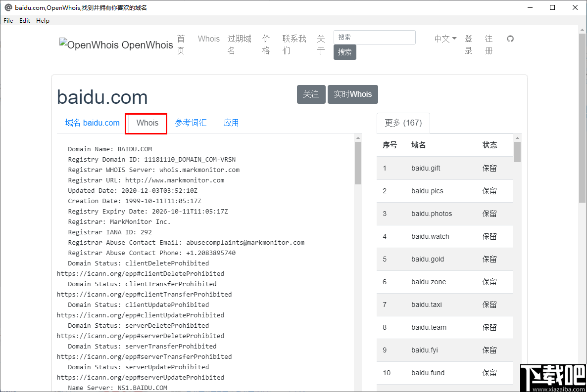This screenshot has width=587, height=392.
Task: Open the 注册 registration page
Action: tap(489, 44)
